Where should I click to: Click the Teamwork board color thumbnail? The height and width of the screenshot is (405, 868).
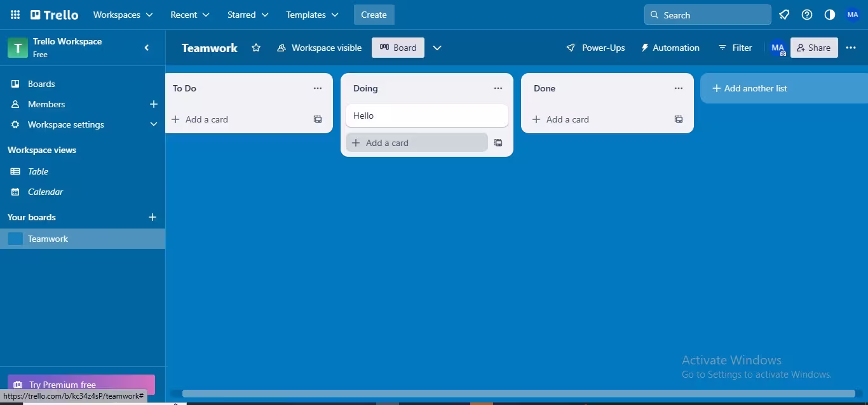pyautogui.click(x=15, y=239)
